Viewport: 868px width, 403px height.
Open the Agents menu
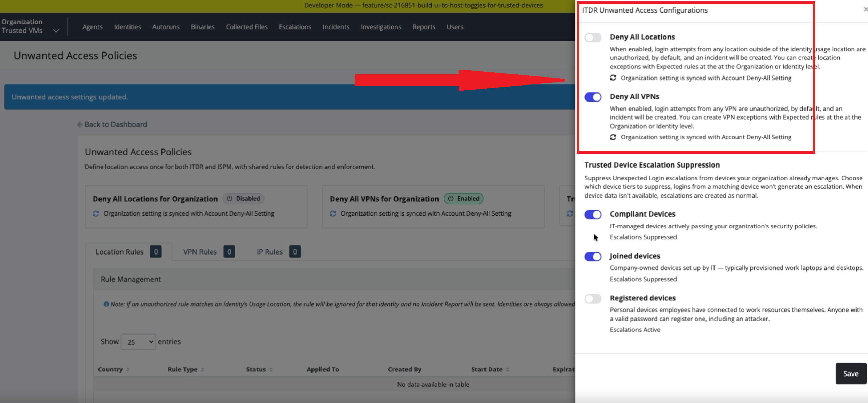[x=93, y=27]
